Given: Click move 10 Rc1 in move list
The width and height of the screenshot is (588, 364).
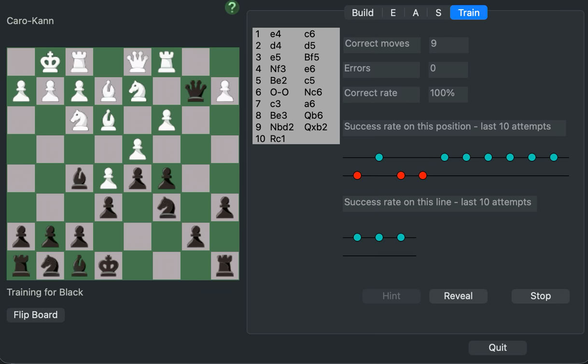Looking at the screenshot, I should click(x=278, y=139).
